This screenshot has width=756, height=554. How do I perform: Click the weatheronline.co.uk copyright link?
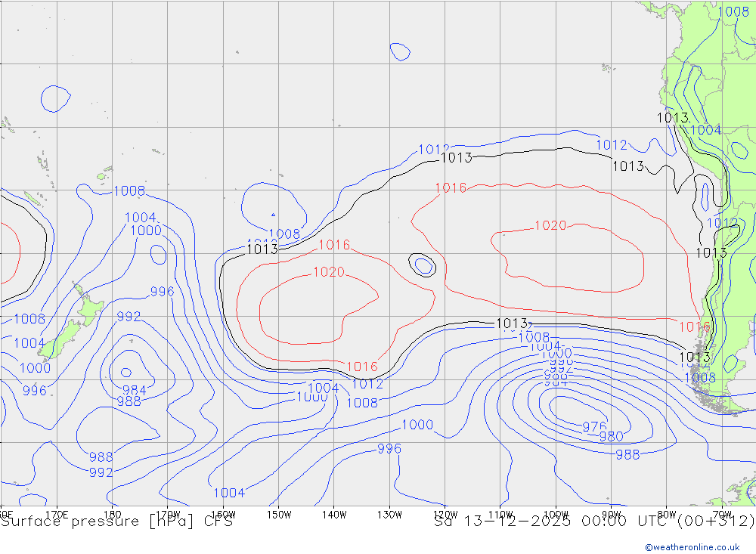(692, 546)
